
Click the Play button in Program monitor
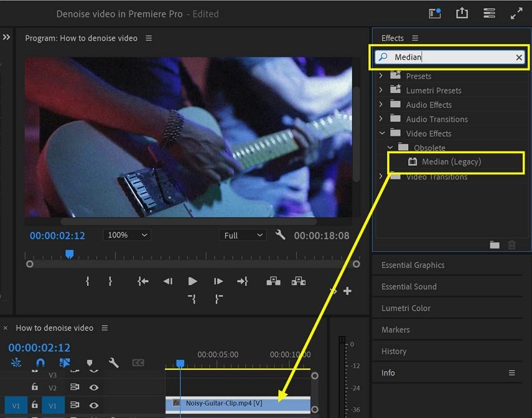coord(192,282)
